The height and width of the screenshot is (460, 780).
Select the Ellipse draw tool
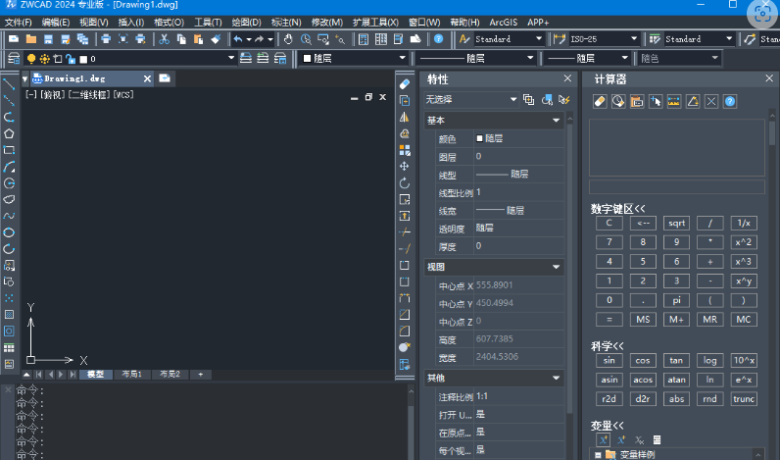point(9,232)
